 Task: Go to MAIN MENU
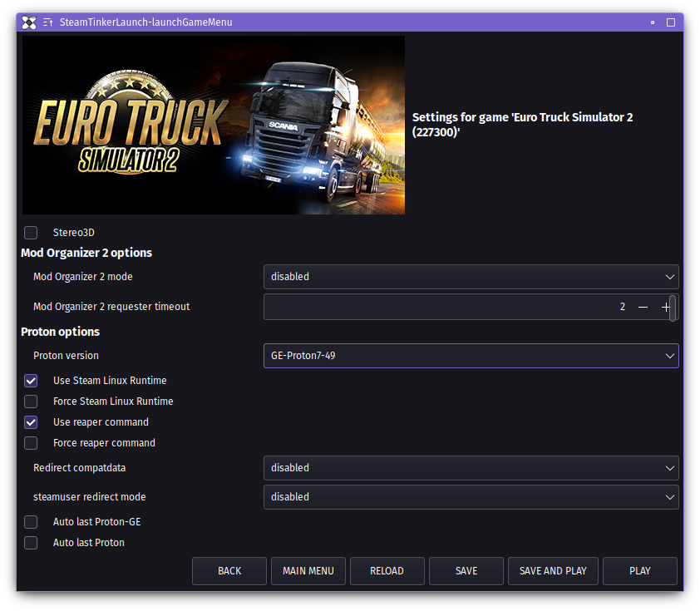(x=308, y=571)
